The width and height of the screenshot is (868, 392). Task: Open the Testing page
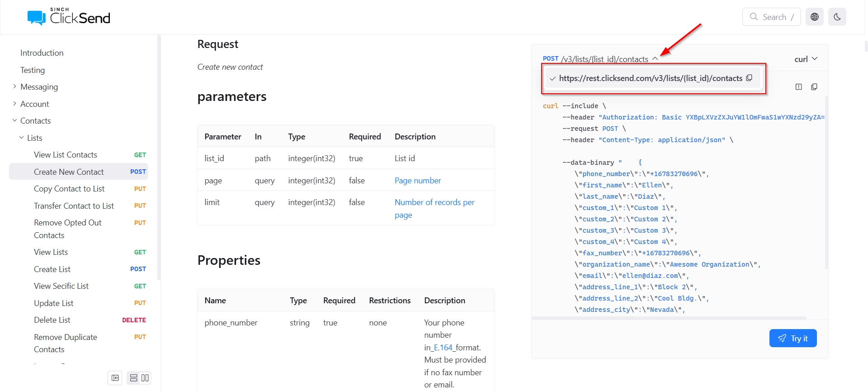click(x=33, y=70)
